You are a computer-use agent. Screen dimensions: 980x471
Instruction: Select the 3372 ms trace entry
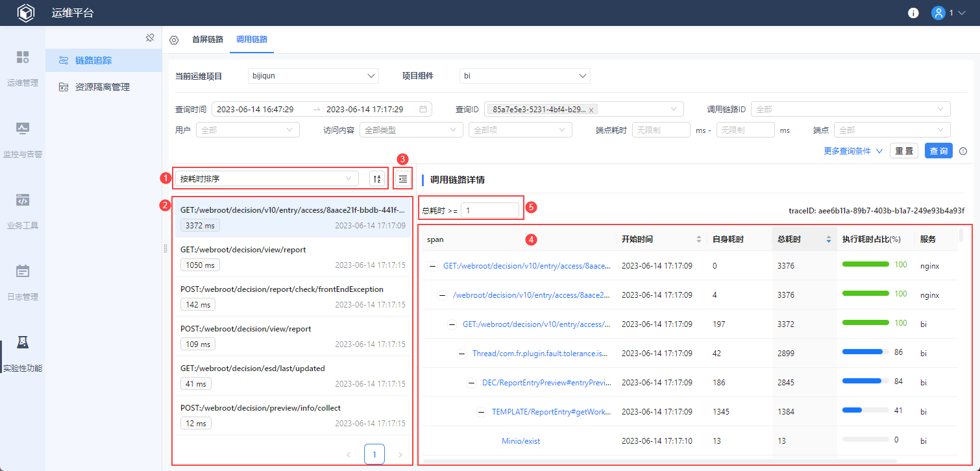(x=293, y=218)
